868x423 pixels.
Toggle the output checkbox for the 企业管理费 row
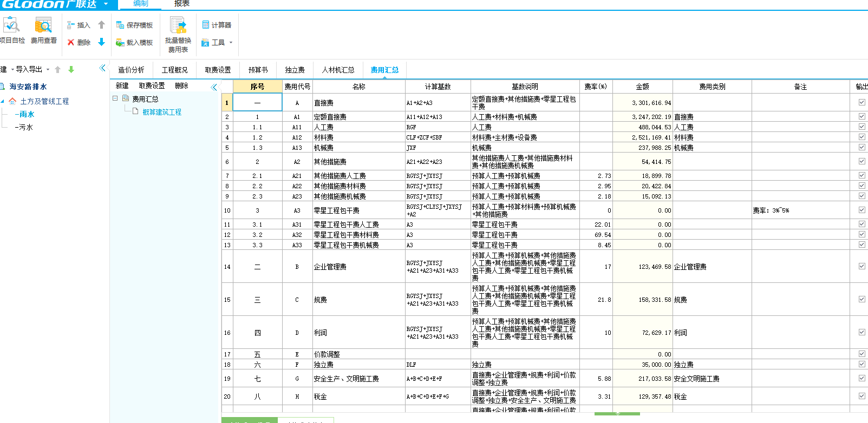click(x=862, y=266)
